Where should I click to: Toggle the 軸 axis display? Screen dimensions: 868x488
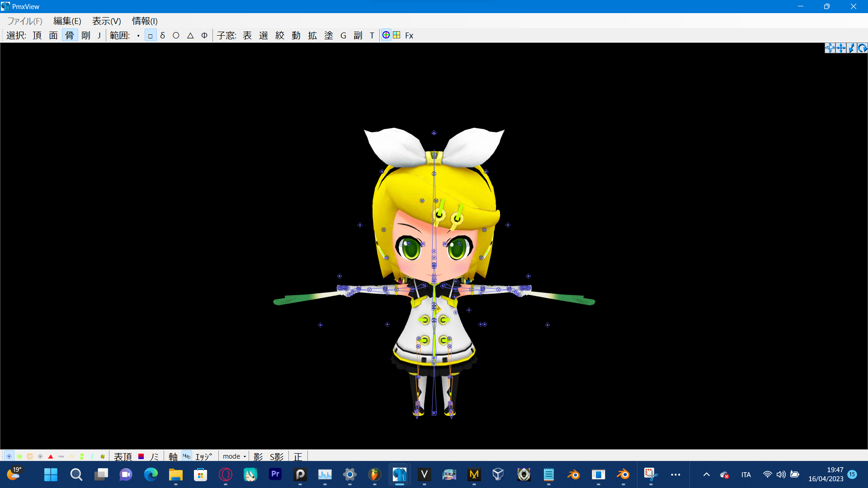[x=173, y=456]
